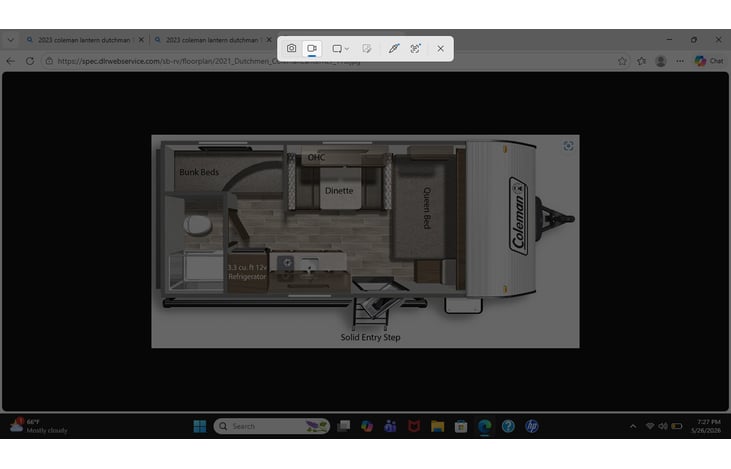
Task: Select the camera Snip mode icon
Action: pos(291,48)
